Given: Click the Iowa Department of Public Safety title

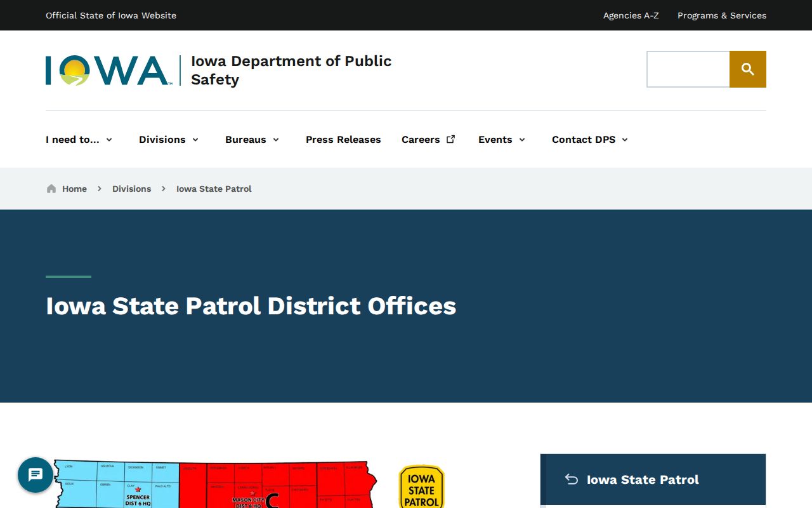Looking at the screenshot, I should tap(291, 70).
